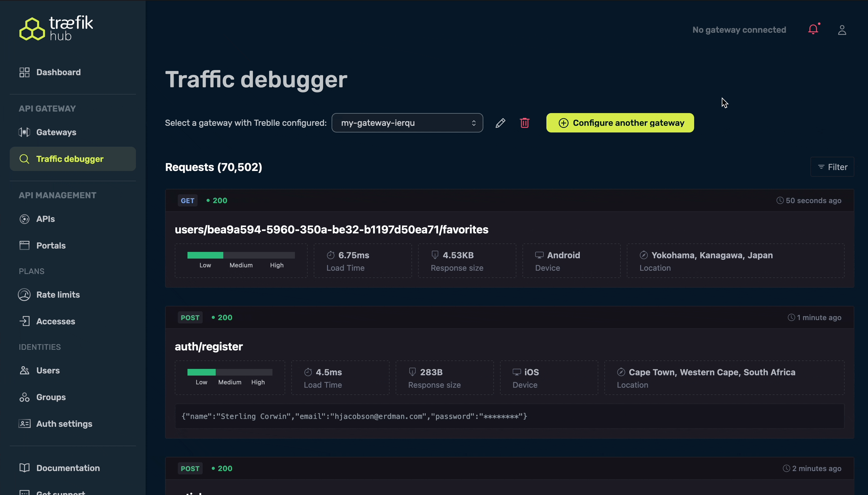Click the Traffic debugger sidebar icon
Viewport: 868px width, 495px height.
24,159
